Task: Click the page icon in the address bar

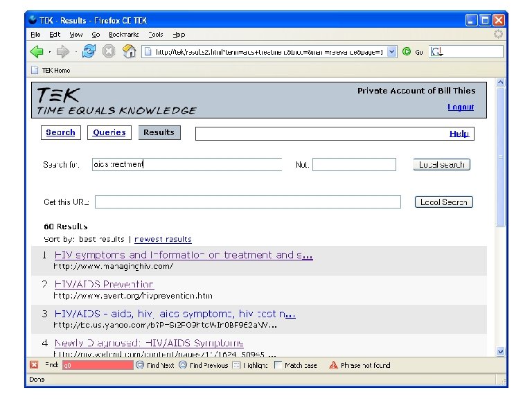Action: [x=148, y=51]
